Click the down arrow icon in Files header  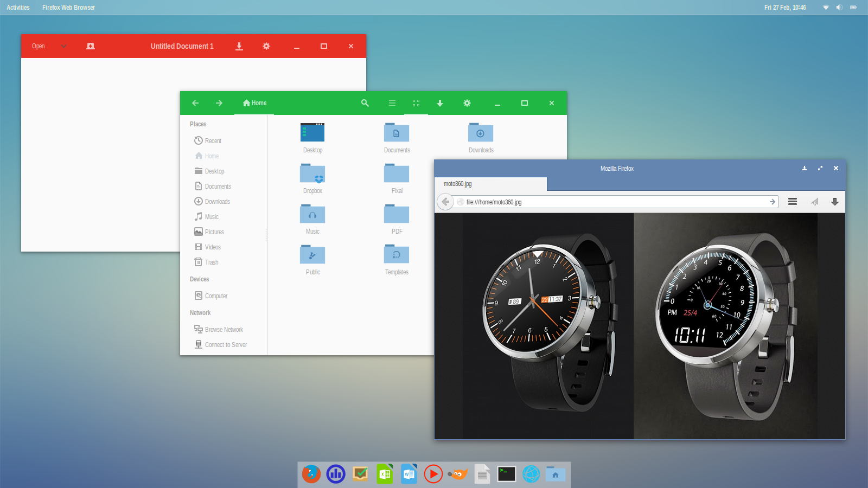click(x=440, y=103)
